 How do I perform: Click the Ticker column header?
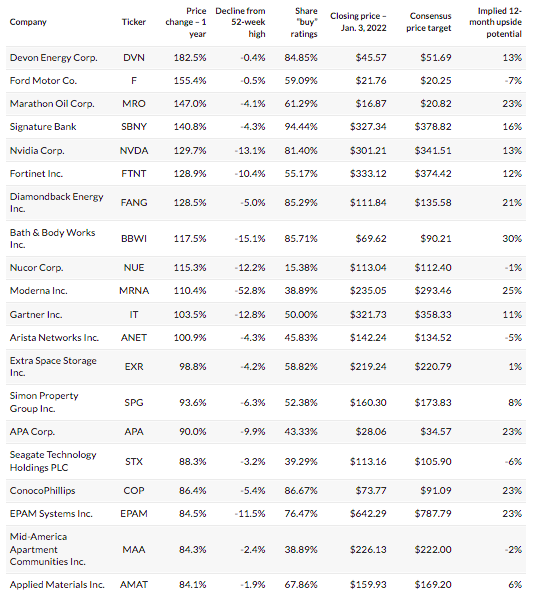[134, 22]
